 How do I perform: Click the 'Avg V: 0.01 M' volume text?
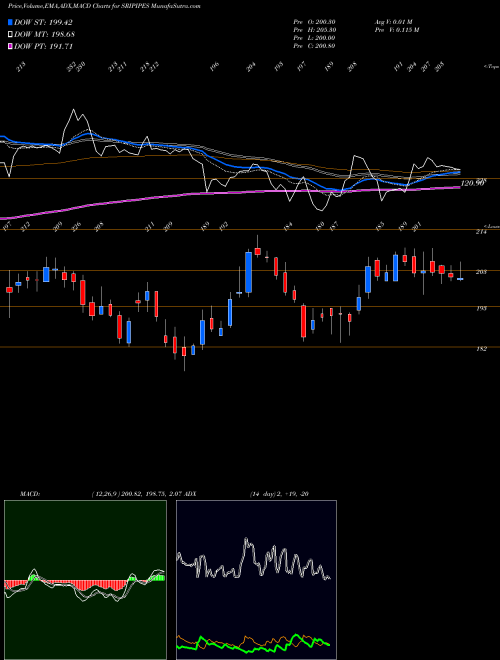394,22
